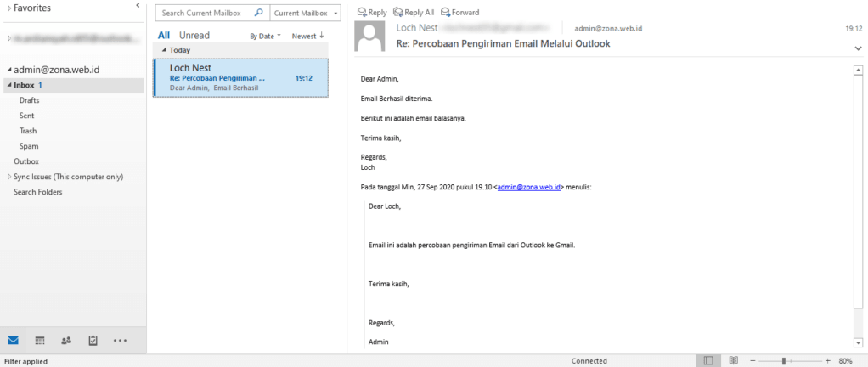This screenshot has width=868, height=367.
Task: Click the recipient admin@zona.web.id in header
Action: pos(608,28)
